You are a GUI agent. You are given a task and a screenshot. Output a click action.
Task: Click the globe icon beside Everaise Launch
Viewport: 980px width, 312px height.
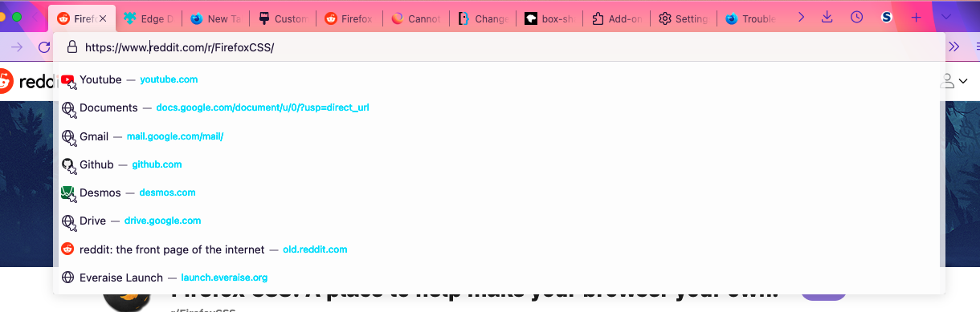pyautogui.click(x=67, y=278)
